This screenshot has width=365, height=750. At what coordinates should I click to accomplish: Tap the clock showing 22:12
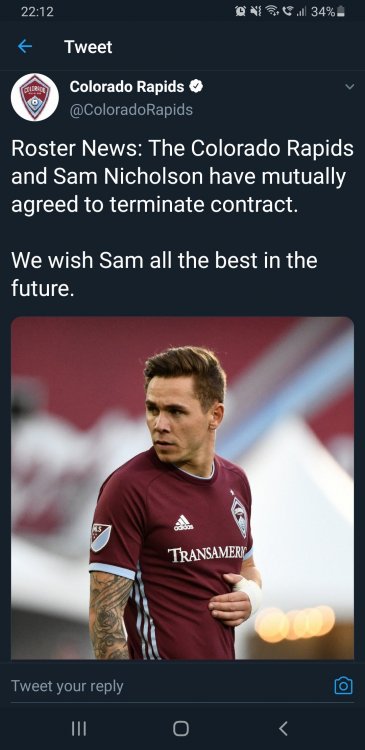(37, 12)
